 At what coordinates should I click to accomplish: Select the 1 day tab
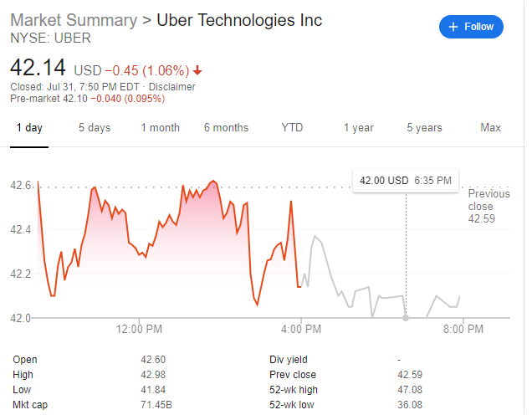click(x=29, y=128)
